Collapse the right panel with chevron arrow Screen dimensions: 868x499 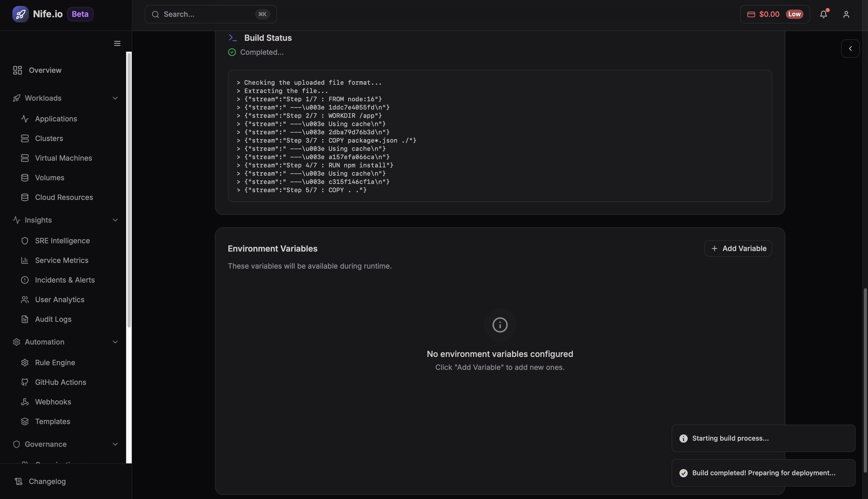pos(850,48)
